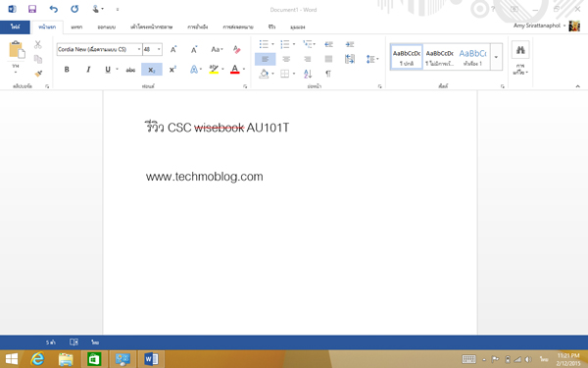Screen dimensions: 588x368
Task: Toggle the Subscript button off
Action: [152, 70]
